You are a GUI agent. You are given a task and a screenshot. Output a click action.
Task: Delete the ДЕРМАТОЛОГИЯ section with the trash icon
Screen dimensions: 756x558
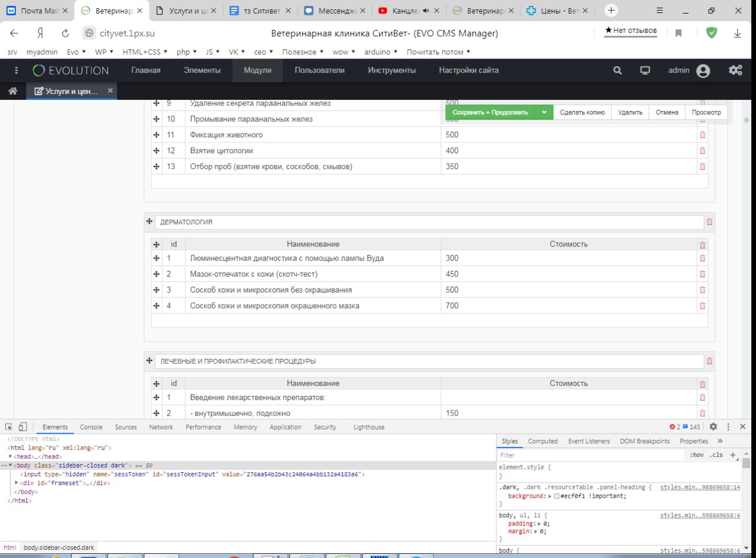(709, 222)
